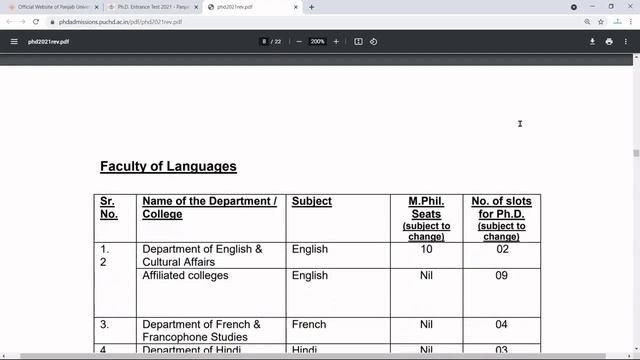The width and height of the screenshot is (640, 360).
Task: Download the PDF file
Action: click(x=592, y=42)
